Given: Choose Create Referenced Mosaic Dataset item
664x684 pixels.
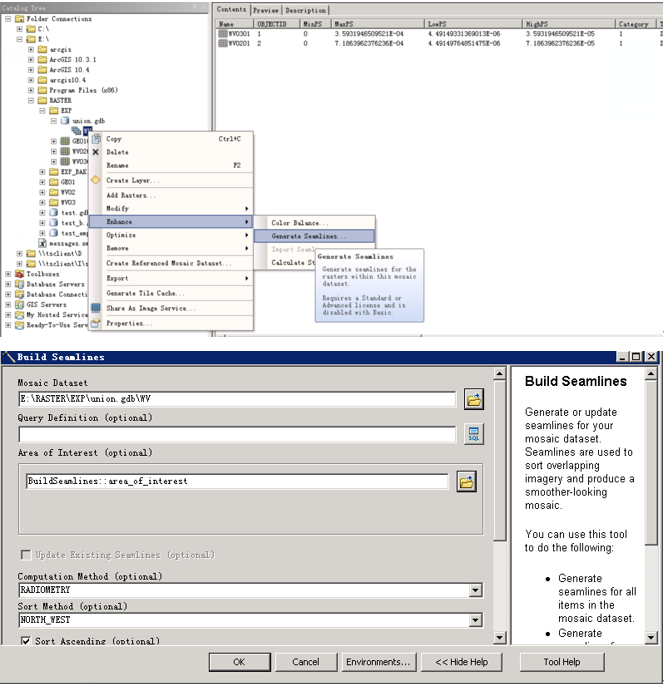Looking at the screenshot, I should pyautogui.click(x=171, y=263).
